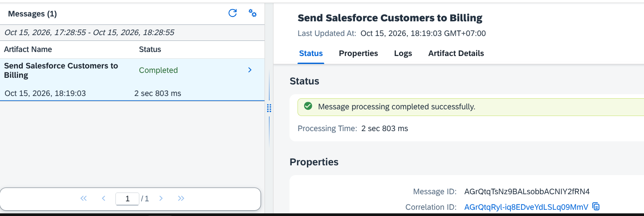Go to the next page of messages
Viewport: 644px width, 216px height.
click(161, 199)
